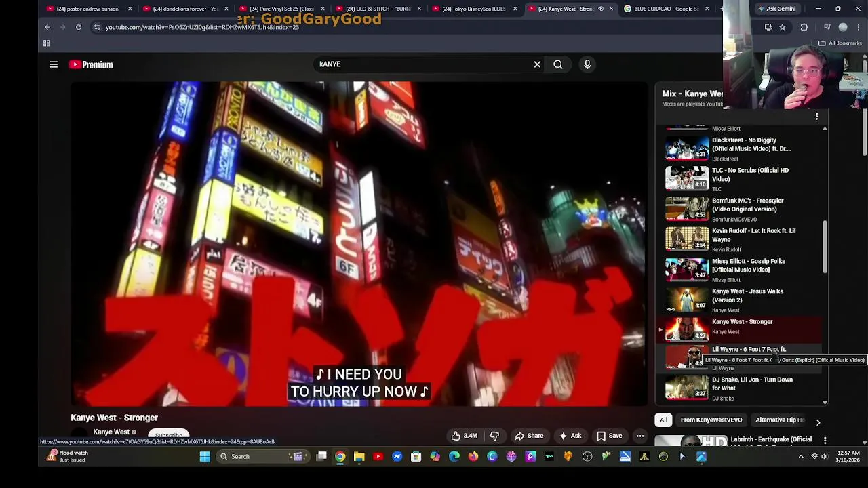The width and height of the screenshot is (868, 488).
Task: Dislike the video with thumbs down
Action: 494,436
